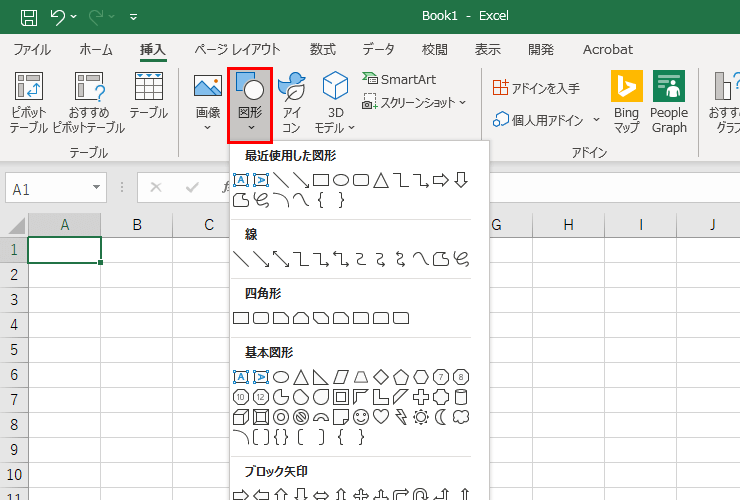This screenshot has width=740, height=500.
Task: Switch to the データ tab
Action: click(378, 50)
